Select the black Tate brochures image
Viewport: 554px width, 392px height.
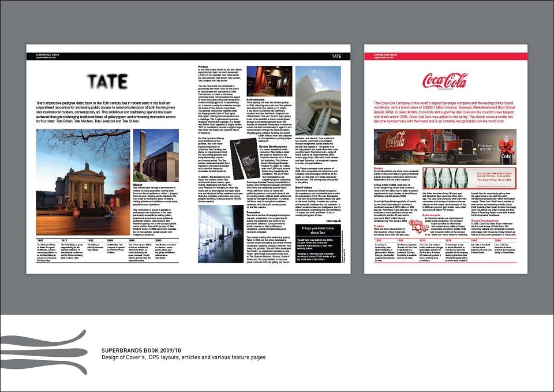pyautogui.click(x=245, y=158)
